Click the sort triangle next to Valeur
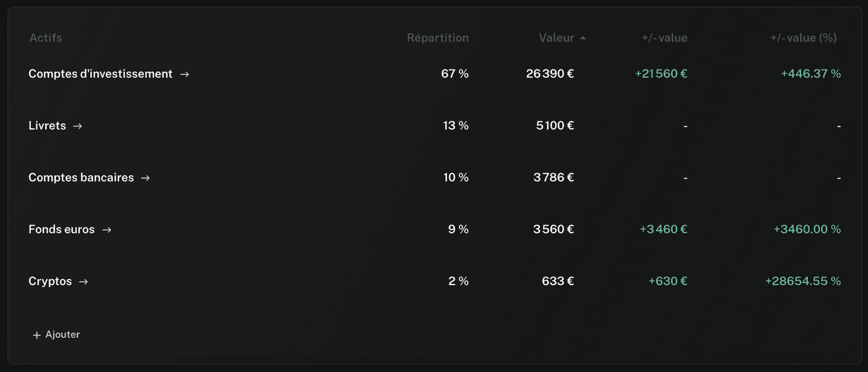The height and width of the screenshot is (372, 868). [x=583, y=38]
